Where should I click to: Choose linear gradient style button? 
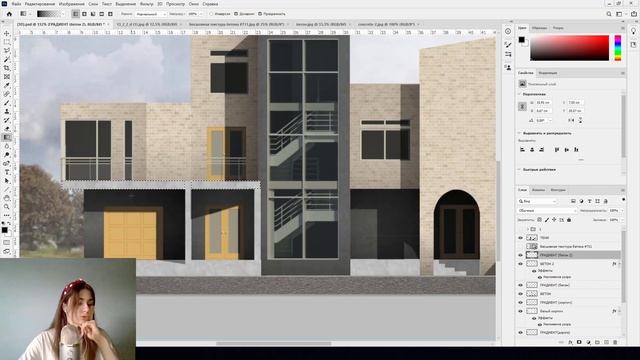[x=76, y=14]
